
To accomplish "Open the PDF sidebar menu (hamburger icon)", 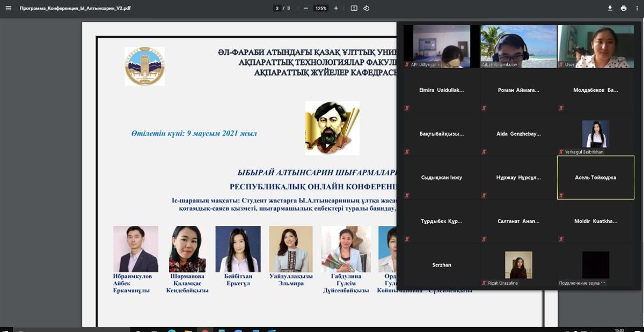I will click(x=8, y=8).
